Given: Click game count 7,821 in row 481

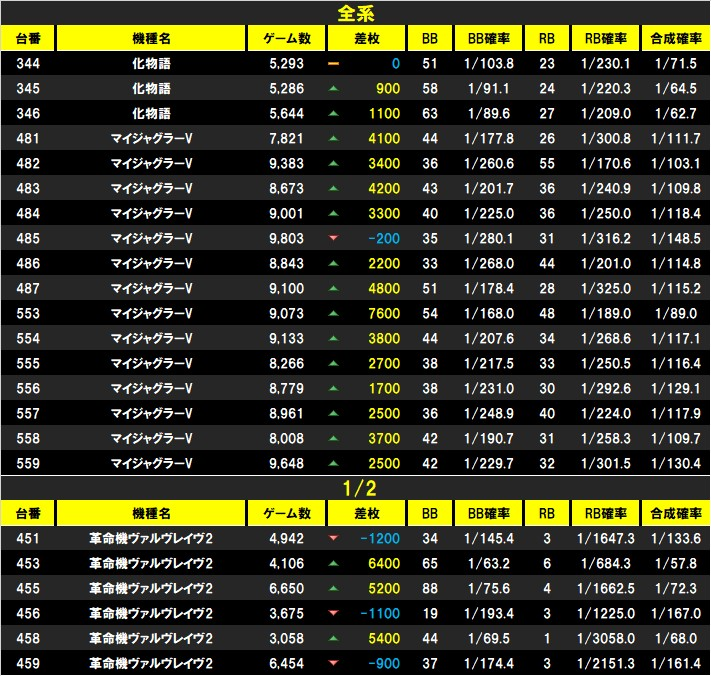Looking at the screenshot, I should tap(286, 138).
